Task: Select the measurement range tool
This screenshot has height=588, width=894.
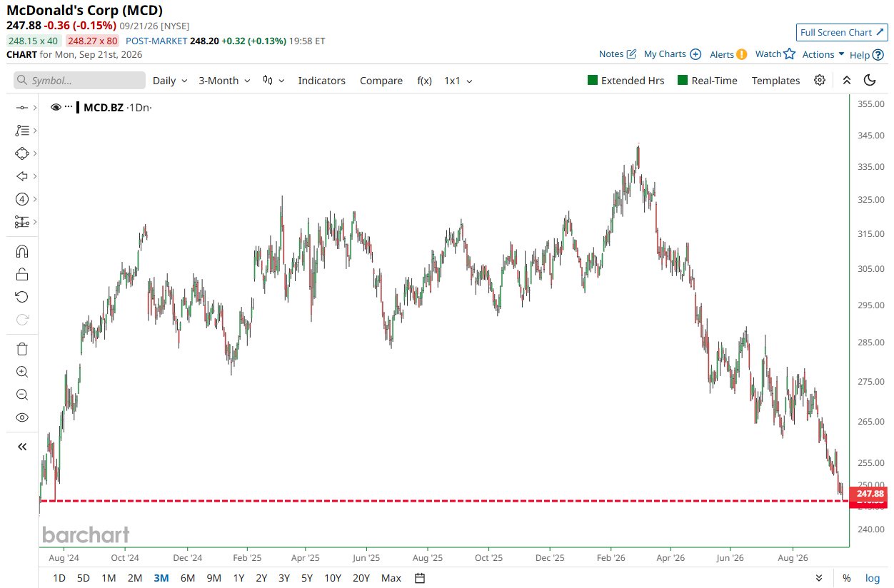Action: [x=21, y=222]
